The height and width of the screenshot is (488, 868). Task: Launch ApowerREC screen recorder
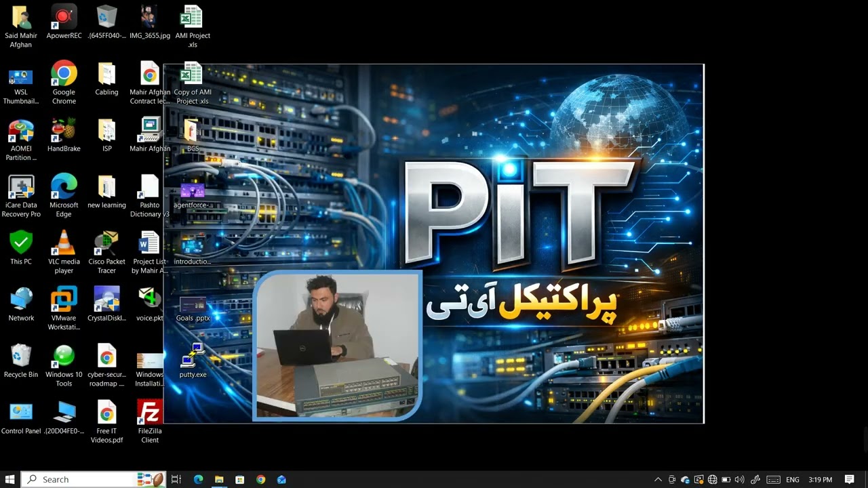(64, 22)
